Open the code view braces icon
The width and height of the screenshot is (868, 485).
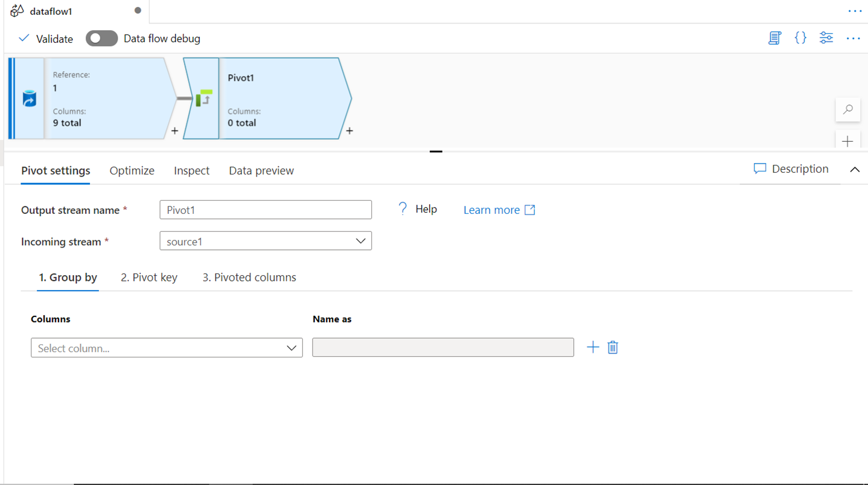point(800,38)
